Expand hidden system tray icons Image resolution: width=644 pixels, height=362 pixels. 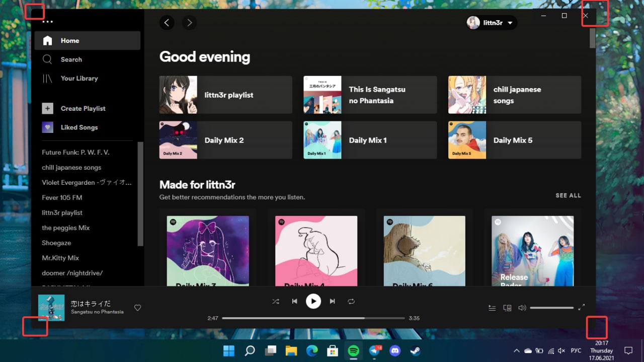pos(516,350)
